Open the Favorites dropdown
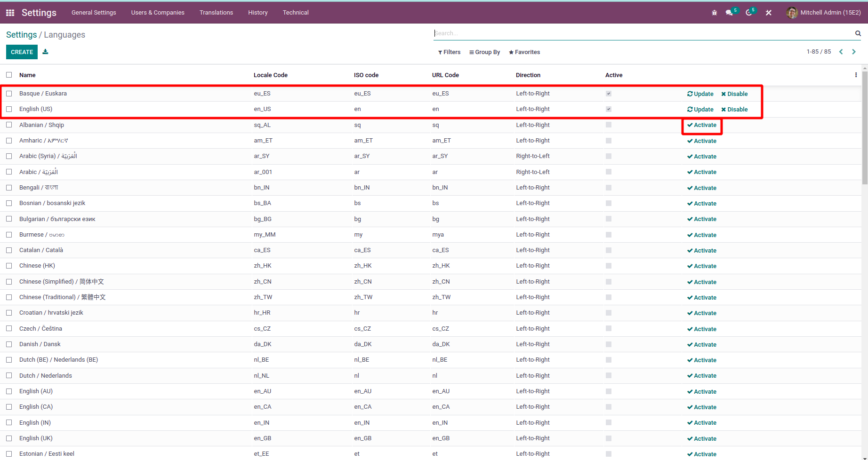 tap(524, 52)
